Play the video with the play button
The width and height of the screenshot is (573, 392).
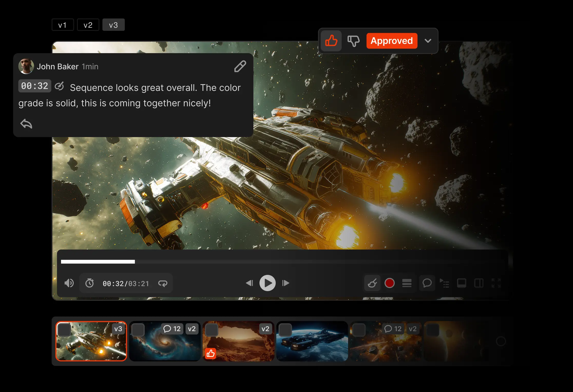click(268, 283)
